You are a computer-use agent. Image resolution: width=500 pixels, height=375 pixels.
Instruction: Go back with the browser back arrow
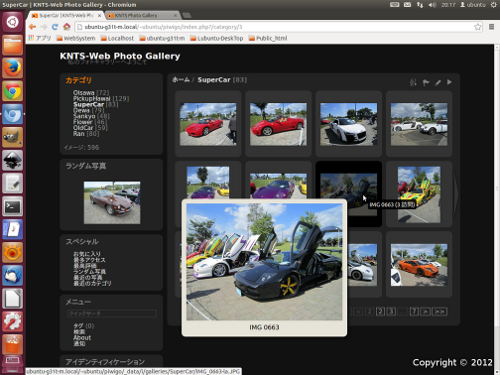tap(32, 27)
